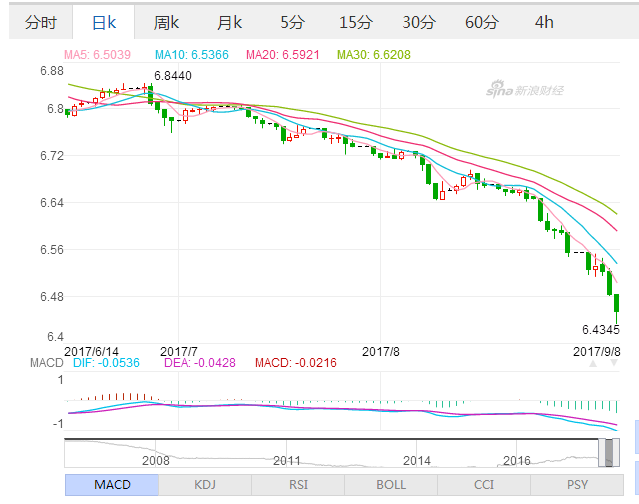639x504 pixels.
Task: Switch to the 分时 chart tab
Action: pyautogui.click(x=41, y=22)
